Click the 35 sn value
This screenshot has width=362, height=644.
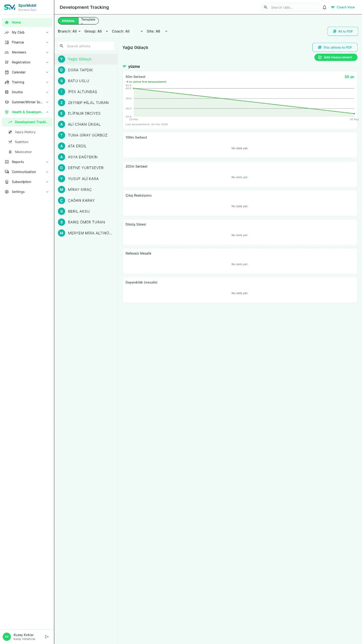[349, 77]
